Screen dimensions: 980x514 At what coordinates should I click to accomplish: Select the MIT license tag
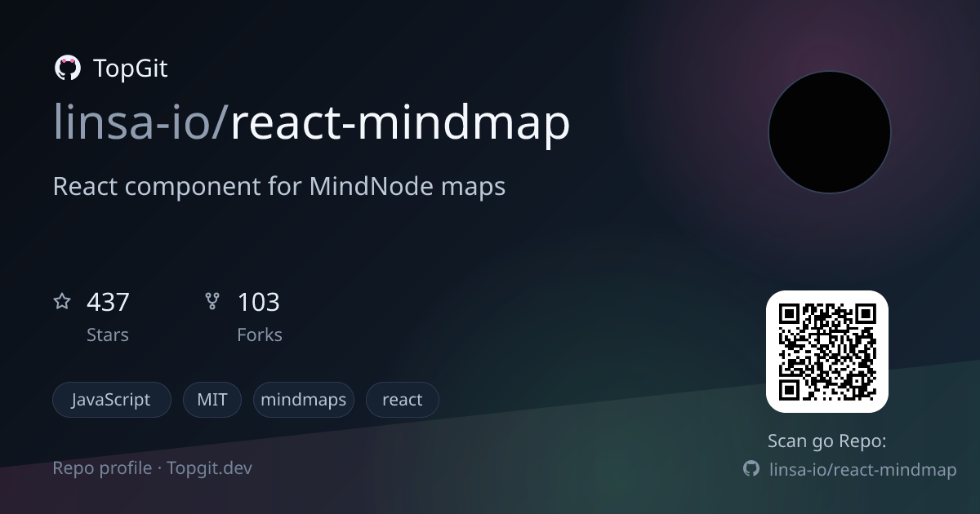[212, 400]
